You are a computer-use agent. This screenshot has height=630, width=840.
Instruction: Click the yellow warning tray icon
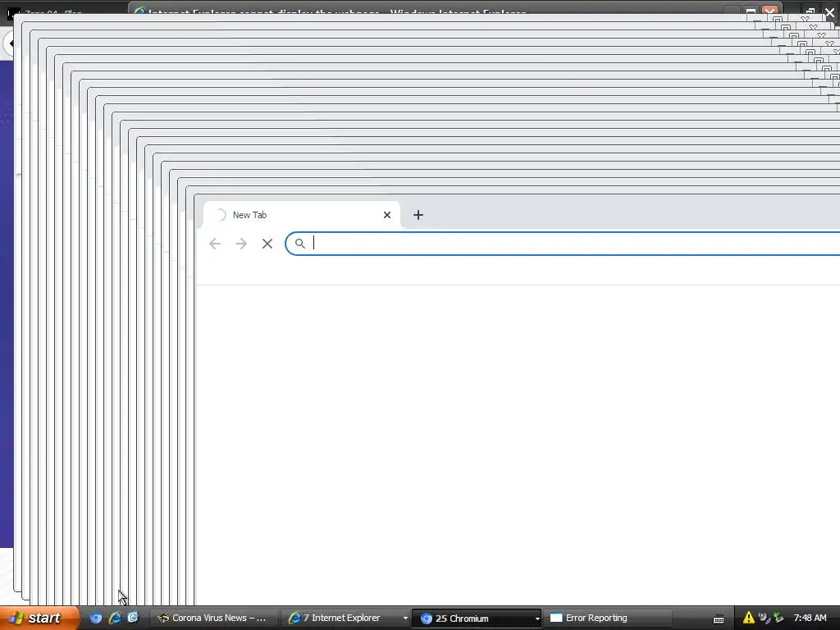click(x=749, y=618)
